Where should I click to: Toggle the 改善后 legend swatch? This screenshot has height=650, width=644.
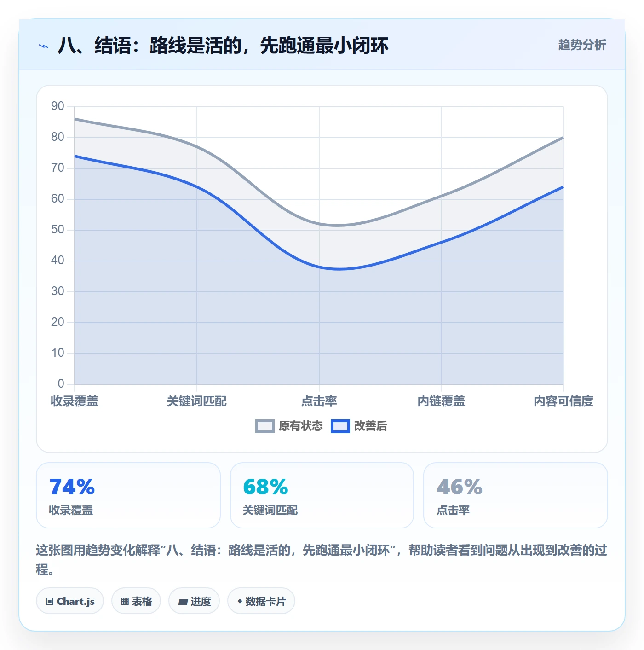coord(340,426)
